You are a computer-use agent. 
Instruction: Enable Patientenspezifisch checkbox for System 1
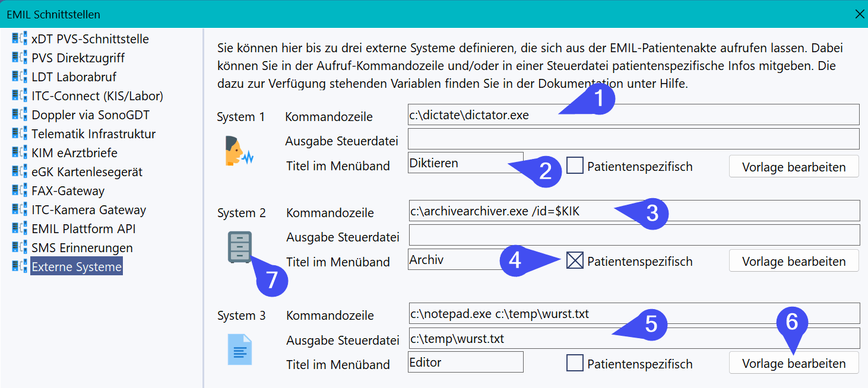(x=575, y=166)
